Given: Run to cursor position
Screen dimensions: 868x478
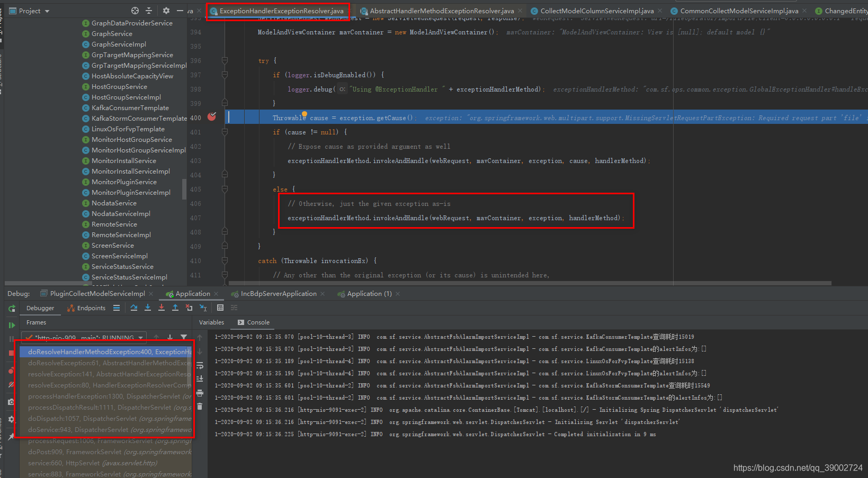Looking at the screenshot, I should pos(203,308).
